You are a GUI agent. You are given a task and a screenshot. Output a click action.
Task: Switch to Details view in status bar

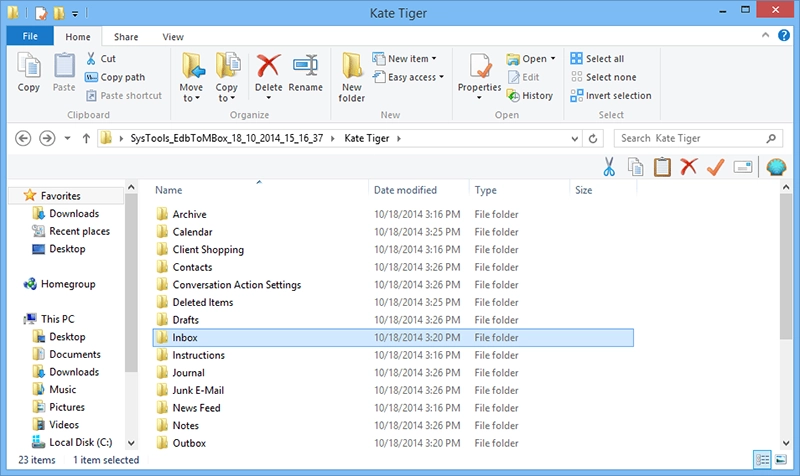click(x=762, y=460)
